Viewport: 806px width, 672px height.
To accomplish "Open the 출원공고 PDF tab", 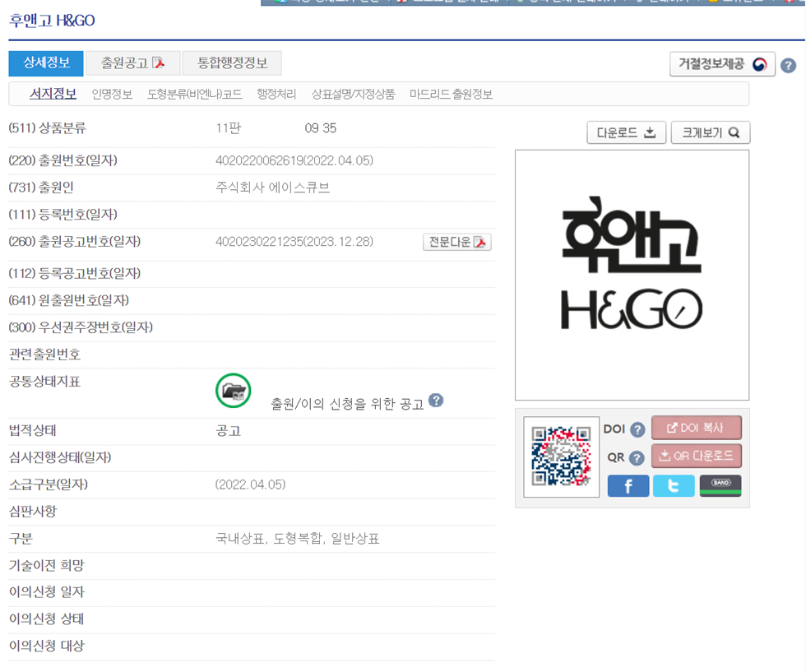I will pos(132,63).
